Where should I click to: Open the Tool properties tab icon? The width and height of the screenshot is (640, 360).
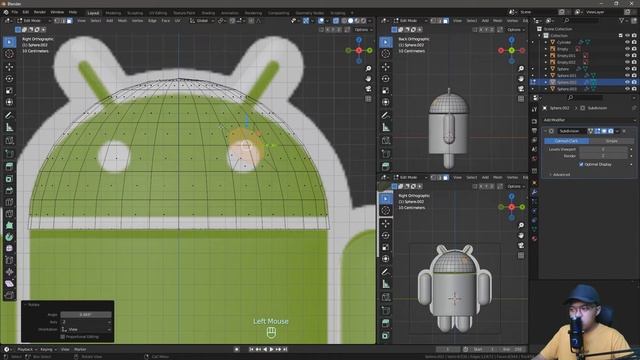coord(534,109)
